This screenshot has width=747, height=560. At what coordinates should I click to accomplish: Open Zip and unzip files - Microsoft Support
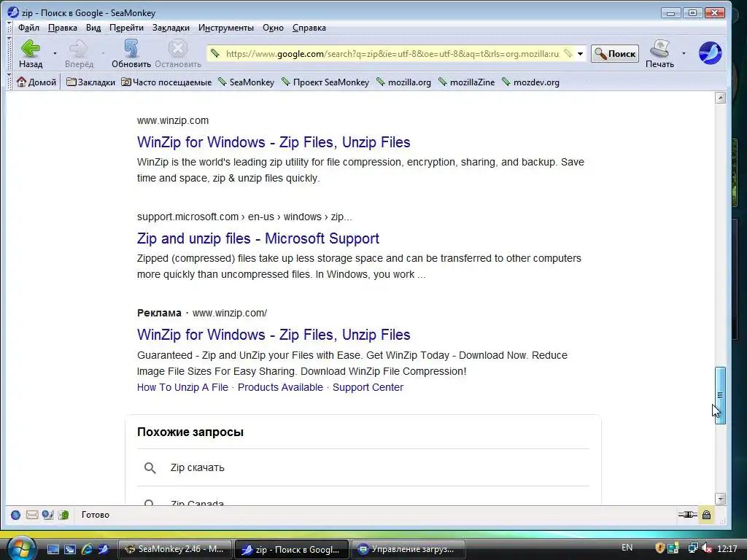tap(258, 238)
